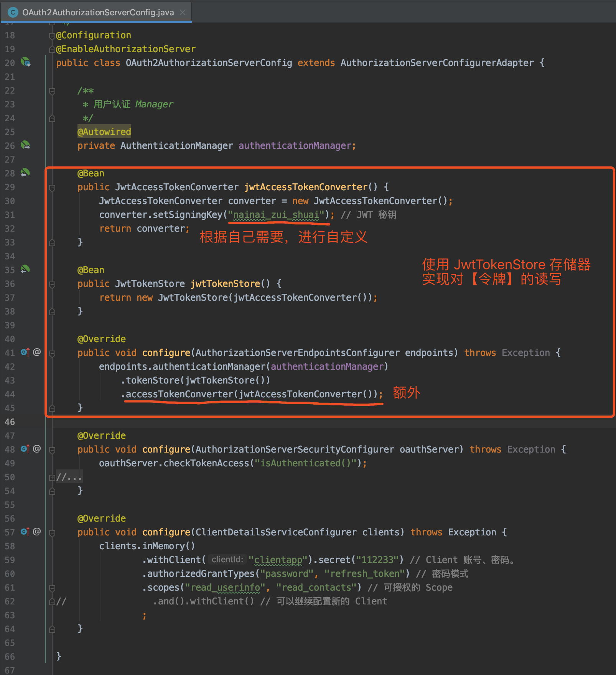Expand the folded //... region on line 50
Viewport: 616px width, 675px height.
click(52, 477)
